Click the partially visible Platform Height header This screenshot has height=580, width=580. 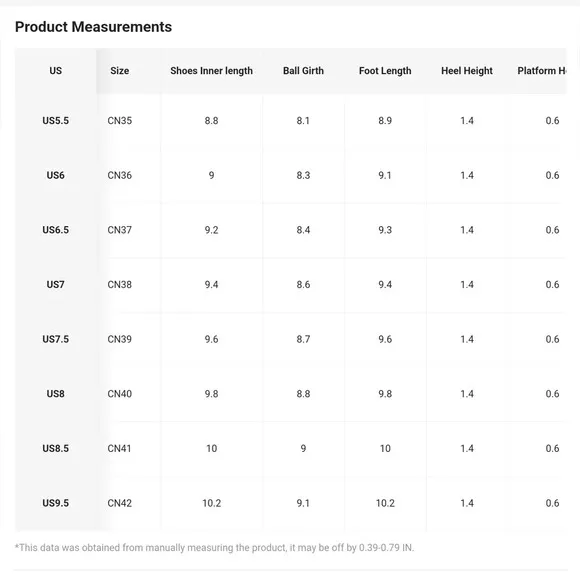tap(542, 71)
